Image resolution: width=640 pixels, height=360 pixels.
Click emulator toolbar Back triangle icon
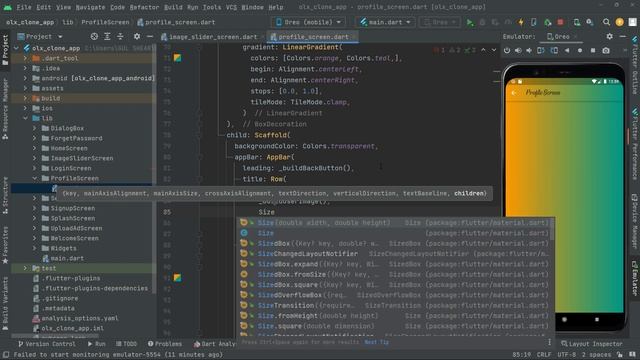point(567,51)
